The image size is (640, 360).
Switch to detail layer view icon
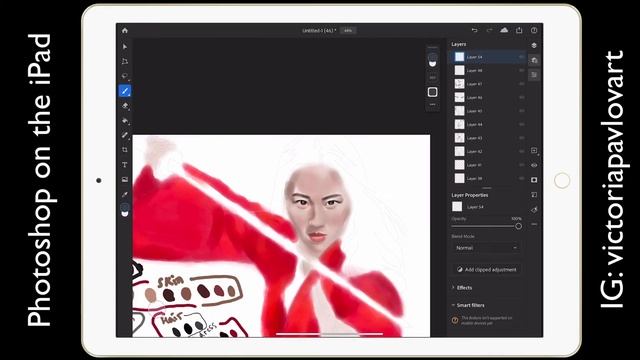pyautogui.click(x=534, y=60)
